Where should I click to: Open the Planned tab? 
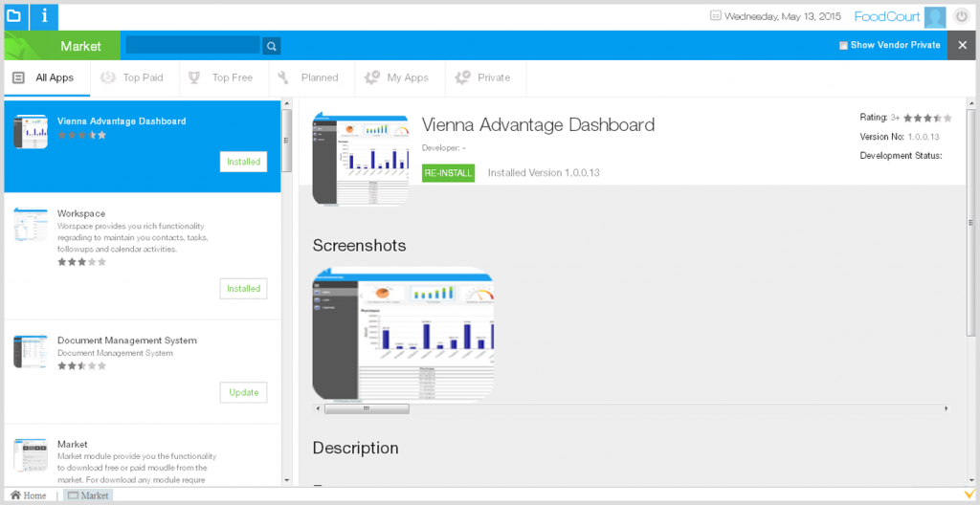(311, 78)
